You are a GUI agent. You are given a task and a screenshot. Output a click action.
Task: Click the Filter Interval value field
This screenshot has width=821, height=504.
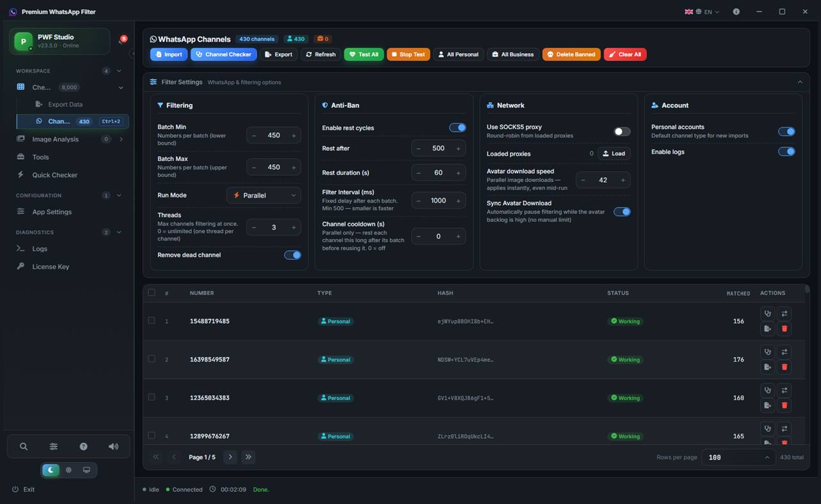coord(439,201)
